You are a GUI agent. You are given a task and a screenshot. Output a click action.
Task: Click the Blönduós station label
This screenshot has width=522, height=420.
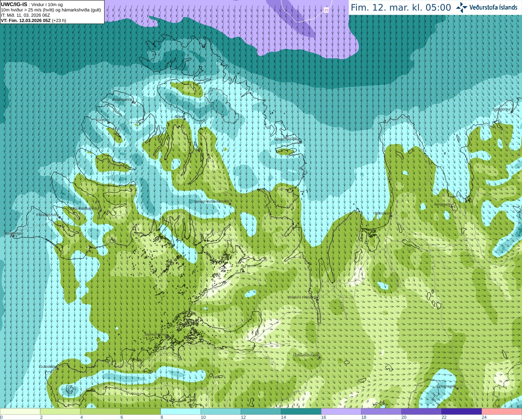click(x=382, y=213)
